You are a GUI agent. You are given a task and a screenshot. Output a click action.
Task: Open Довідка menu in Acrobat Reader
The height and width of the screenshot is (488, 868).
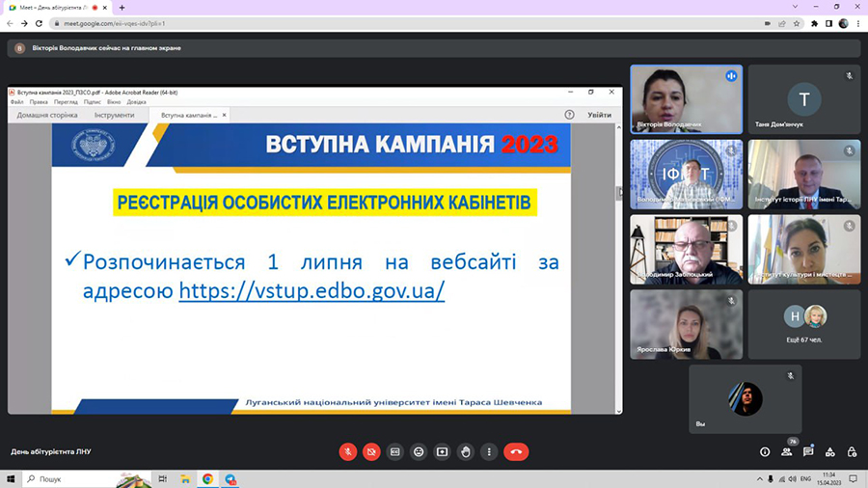[x=137, y=102]
